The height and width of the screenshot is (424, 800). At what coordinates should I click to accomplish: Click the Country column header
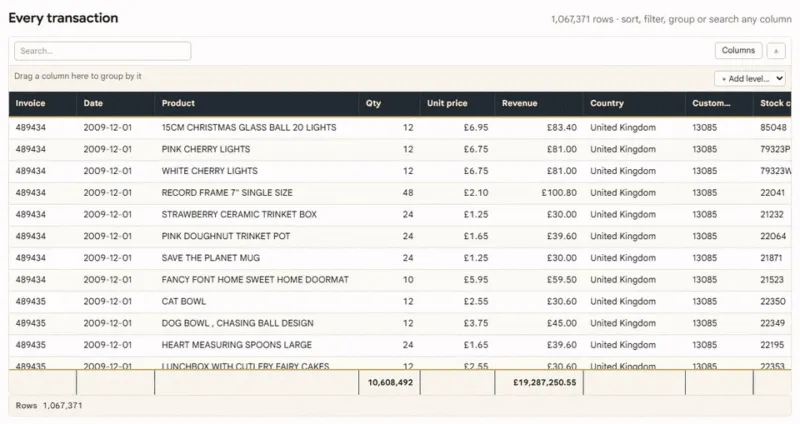click(x=634, y=104)
